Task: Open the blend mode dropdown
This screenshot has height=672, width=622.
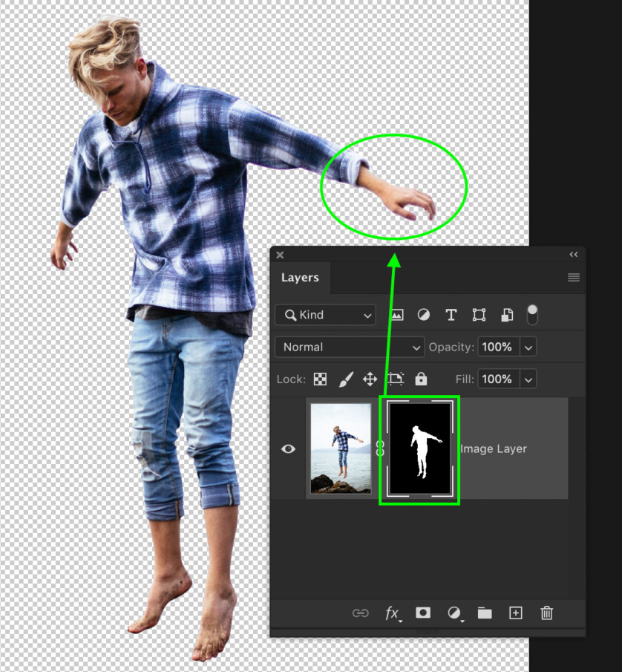Action: click(349, 347)
